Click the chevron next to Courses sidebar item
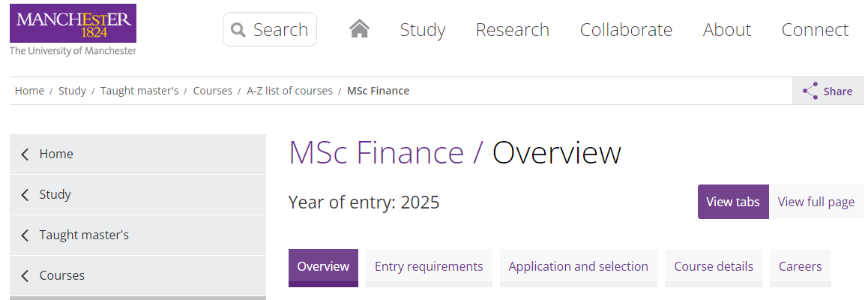 pos(25,276)
